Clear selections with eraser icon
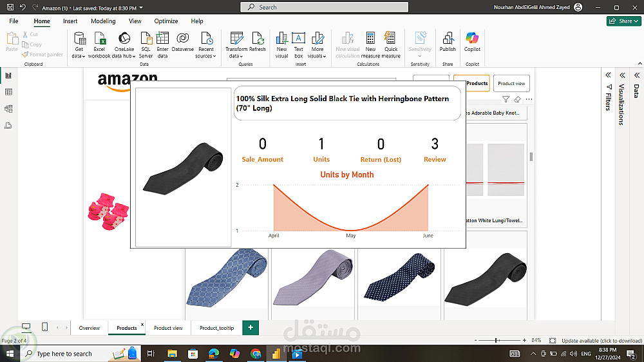The width and height of the screenshot is (644, 362). (x=518, y=99)
